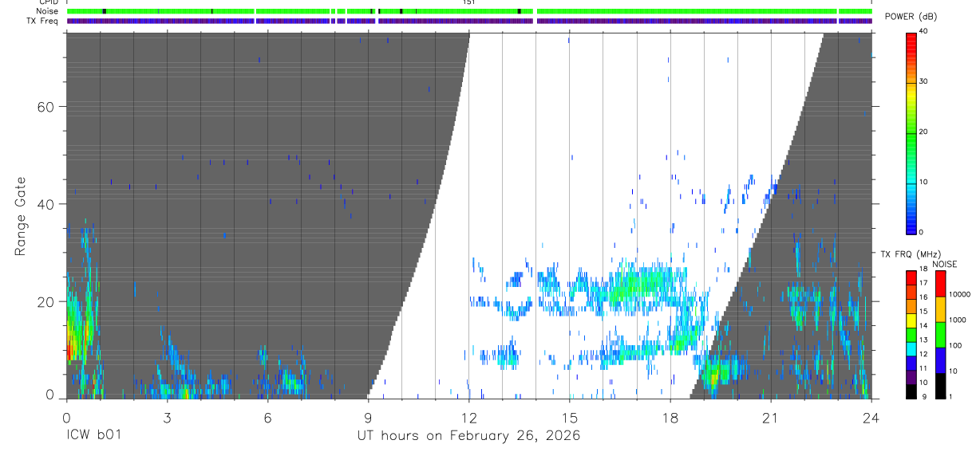
Task: Click the "1" label on the NOISE scale
Action: [x=951, y=396]
